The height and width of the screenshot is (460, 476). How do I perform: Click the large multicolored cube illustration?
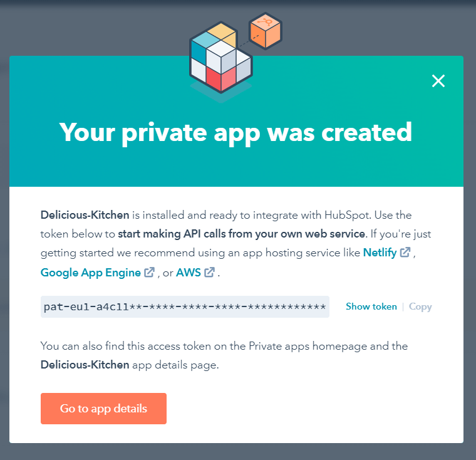click(x=220, y=60)
